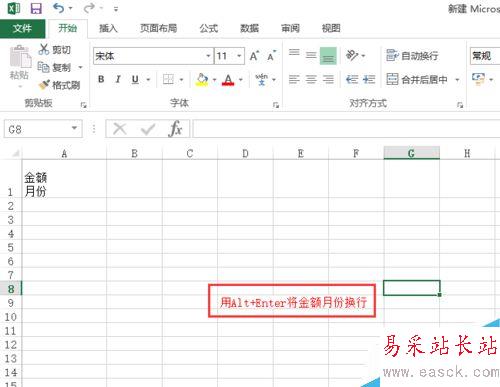Select the 格式刷 (Format Painter) brush
This screenshot has height=387, width=500.
click(x=59, y=85)
